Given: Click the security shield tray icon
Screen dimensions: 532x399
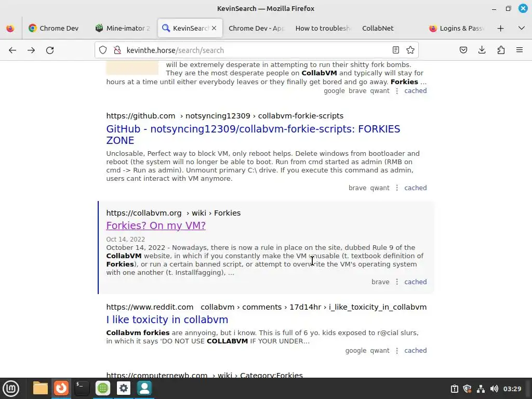Looking at the screenshot, I should (x=467, y=389).
